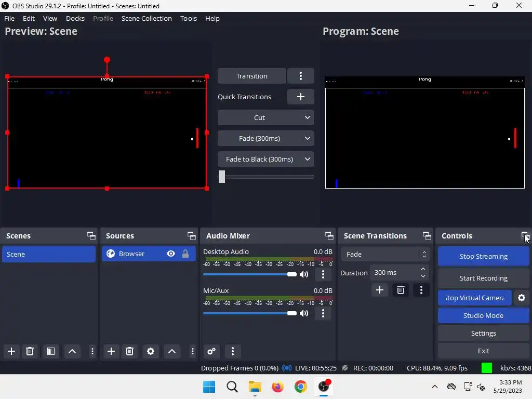Image resolution: width=532 pixels, height=399 pixels.
Task: Undock the Audio Mixer panel
Action: pyautogui.click(x=329, y=236)
